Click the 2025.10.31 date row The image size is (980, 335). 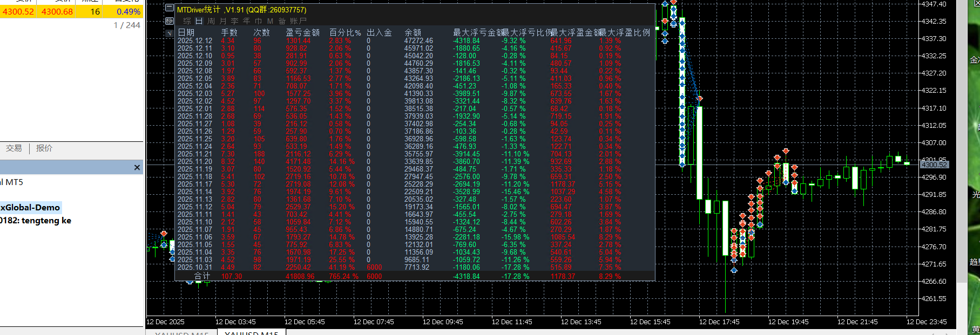195,267
